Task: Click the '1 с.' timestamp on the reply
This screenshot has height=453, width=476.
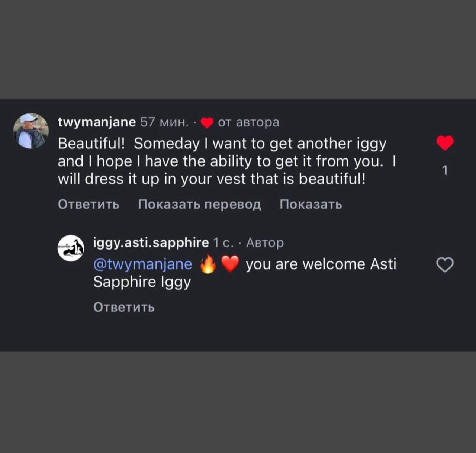Action: coord(223,242)
